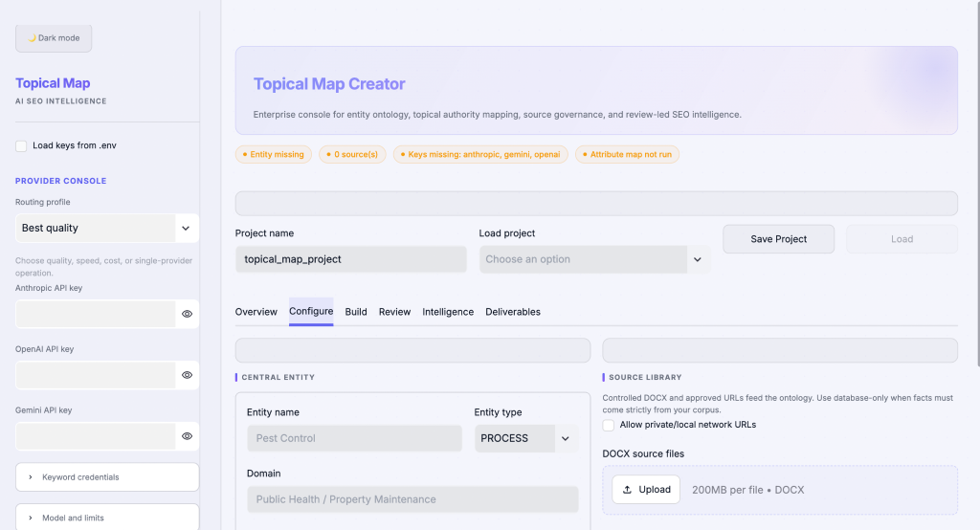This screenshot has height=530, width=980.
Task: Switch to the Deliverables tab
Action: 513,312
